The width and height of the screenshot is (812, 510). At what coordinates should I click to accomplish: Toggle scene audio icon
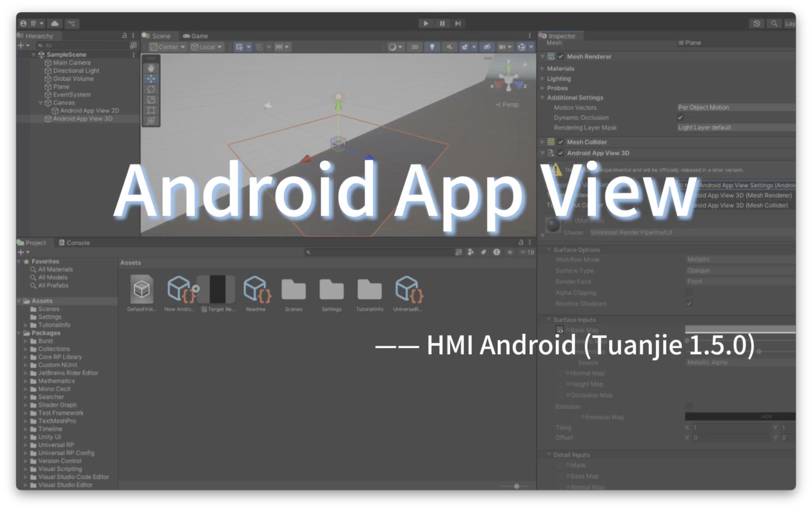pos(449,47)
